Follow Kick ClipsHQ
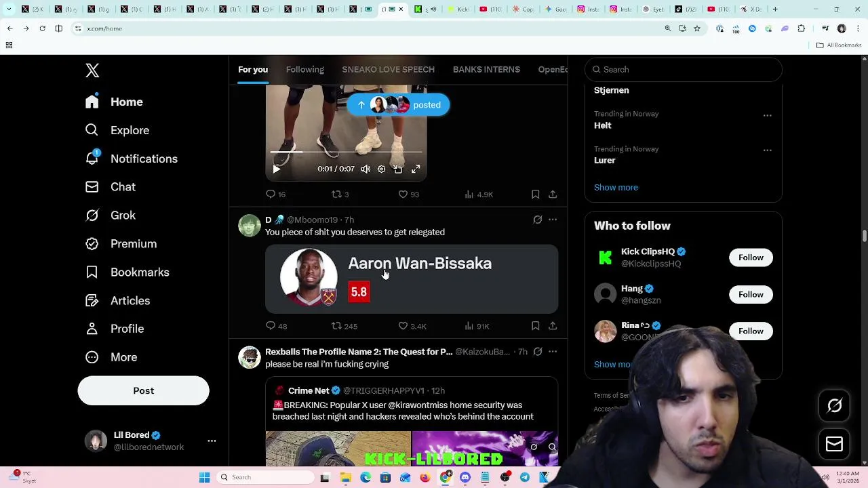 point(751,258)
